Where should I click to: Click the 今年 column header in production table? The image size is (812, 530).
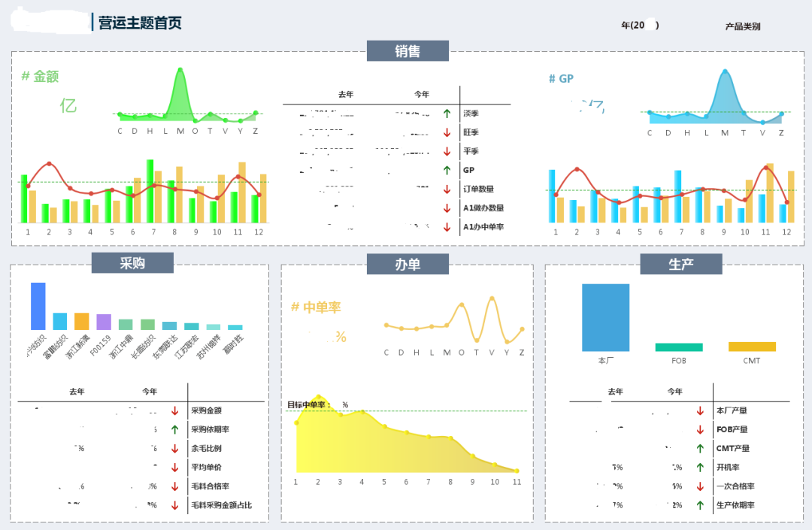(x=674, y=391)
